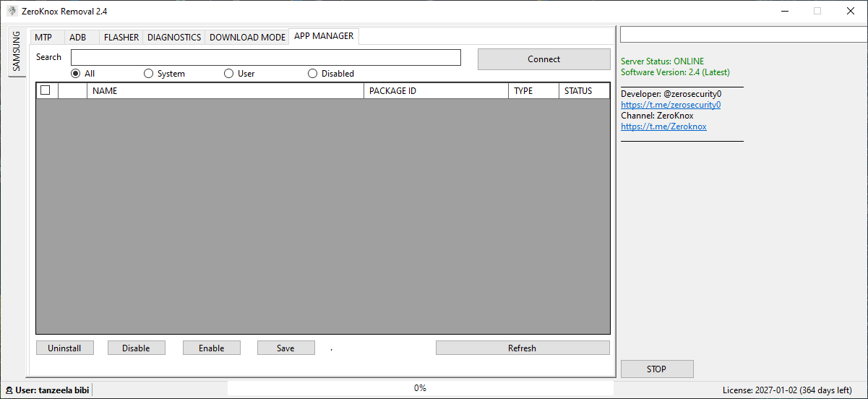Sort by the NAME column header

click(225, 91)
